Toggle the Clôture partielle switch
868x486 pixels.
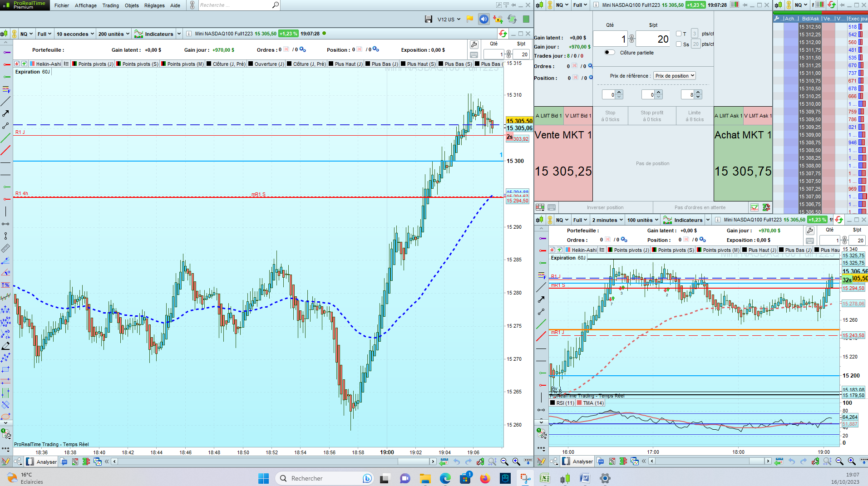coord(610,53)
